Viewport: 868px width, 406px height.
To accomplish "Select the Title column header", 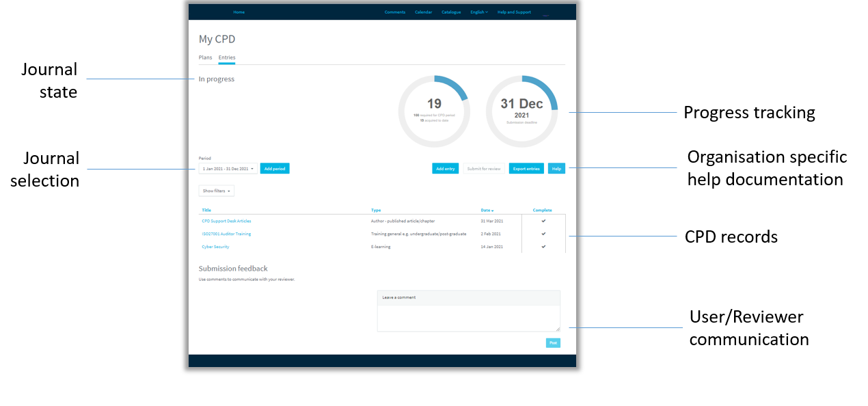I will (206, 210).
